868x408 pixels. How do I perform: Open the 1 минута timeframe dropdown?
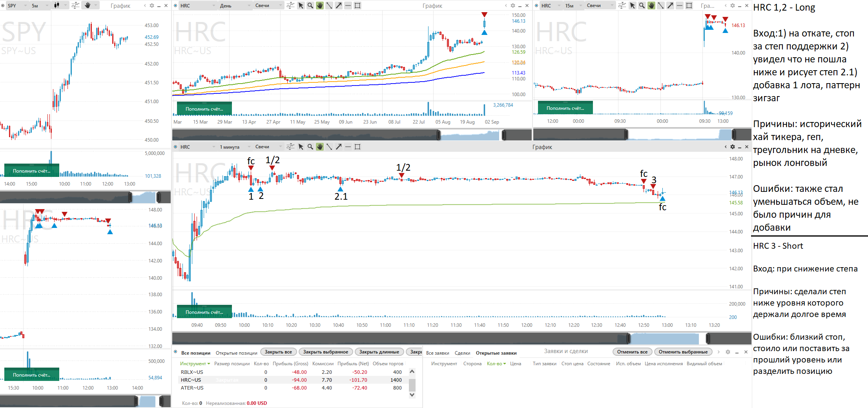click(235, 147)
